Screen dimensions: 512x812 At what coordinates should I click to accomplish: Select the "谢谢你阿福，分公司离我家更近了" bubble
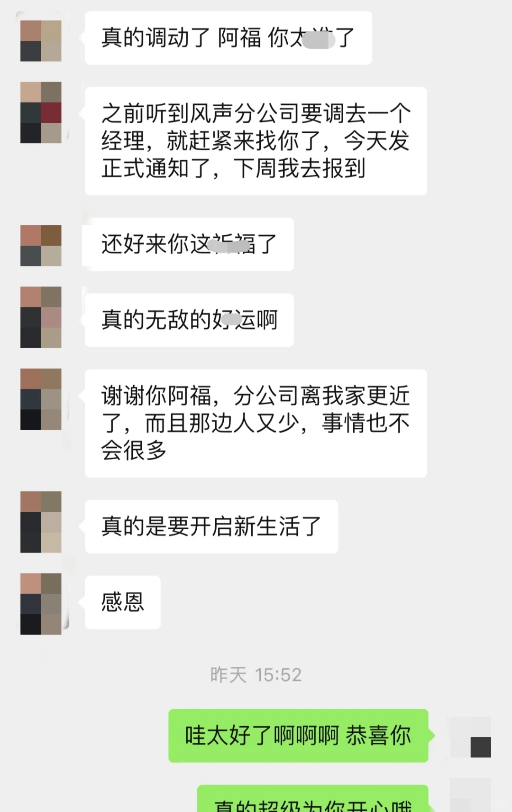tap(256, 423)
